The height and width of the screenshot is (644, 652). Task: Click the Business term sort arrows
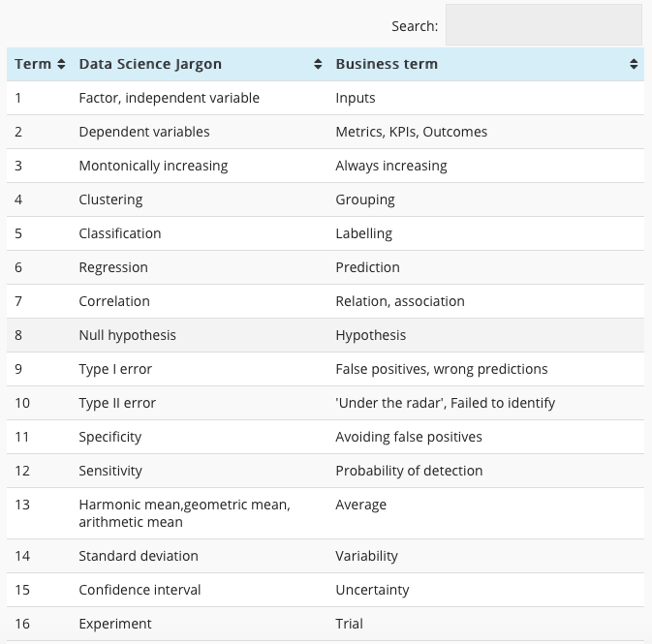[634, 64]
